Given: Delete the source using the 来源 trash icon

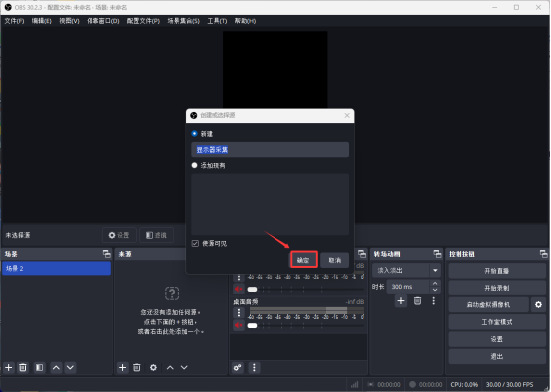Looking at the screenshot, I should coord(137,368).
